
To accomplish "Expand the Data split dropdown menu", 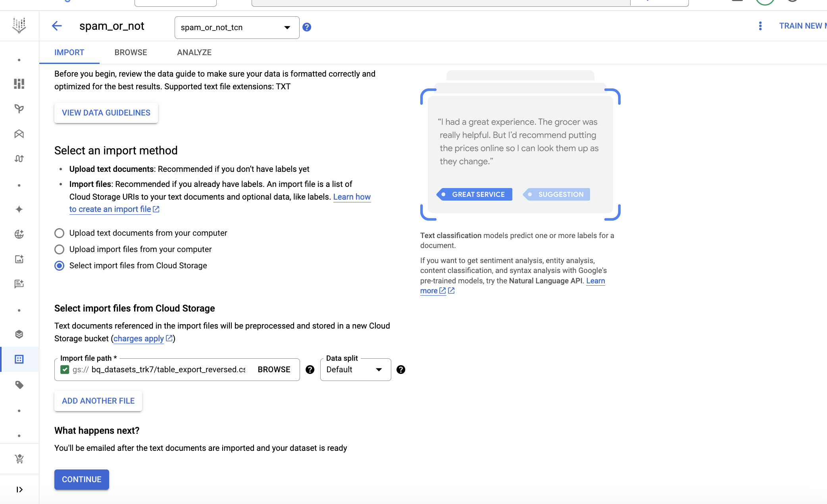I will tap(378, 369).
